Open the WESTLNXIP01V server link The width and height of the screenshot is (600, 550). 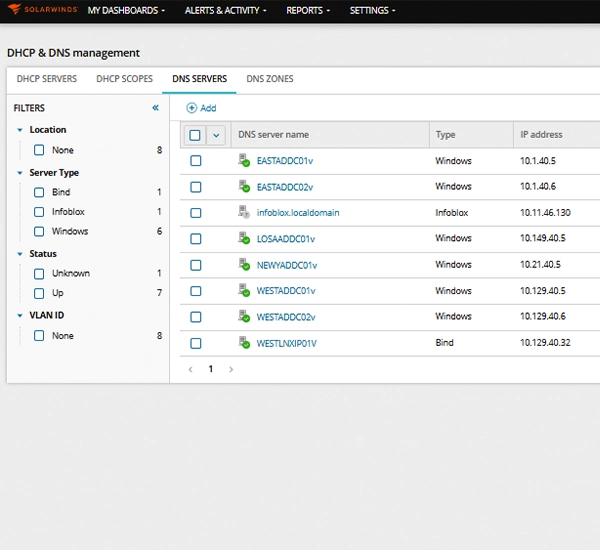(x=286, y=344)
